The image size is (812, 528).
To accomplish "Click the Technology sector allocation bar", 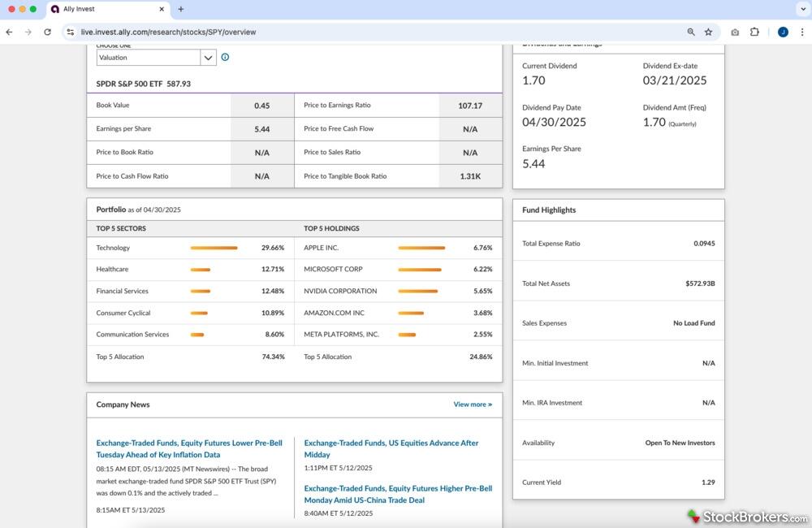I will click(x=214, y=248).
